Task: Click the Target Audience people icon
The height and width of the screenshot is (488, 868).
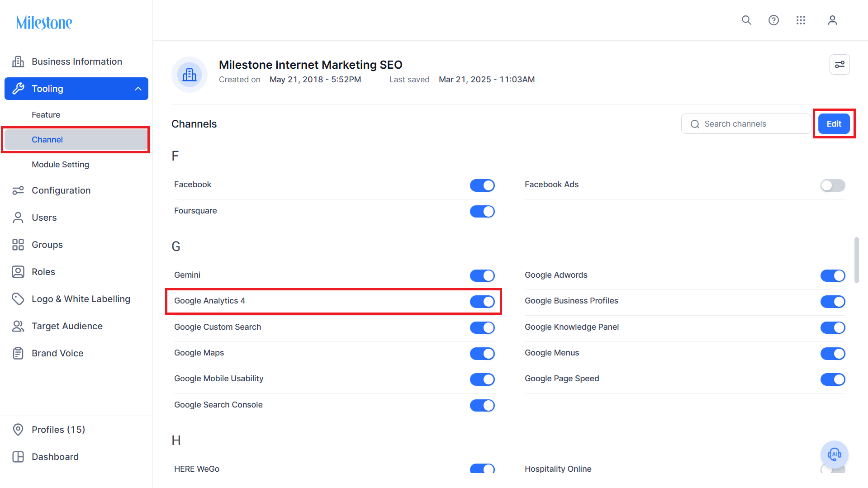Action: [18, 326]
